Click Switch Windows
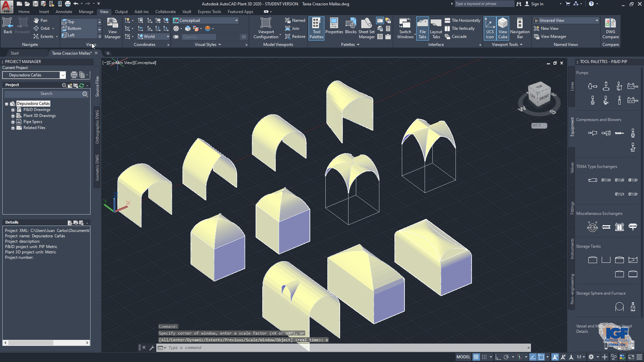 (405, 28)
